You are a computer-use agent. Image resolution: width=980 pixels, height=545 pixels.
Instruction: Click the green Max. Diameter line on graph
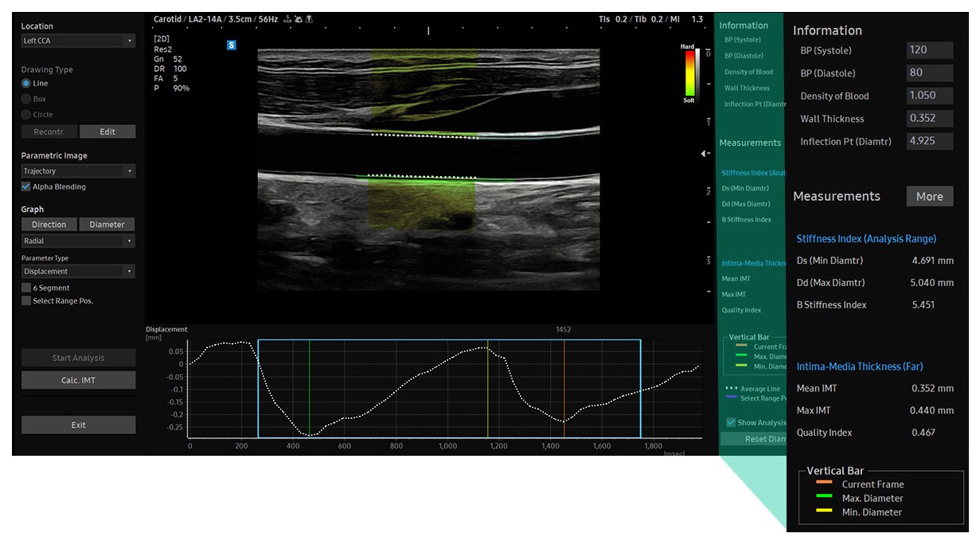click(309, 389)
